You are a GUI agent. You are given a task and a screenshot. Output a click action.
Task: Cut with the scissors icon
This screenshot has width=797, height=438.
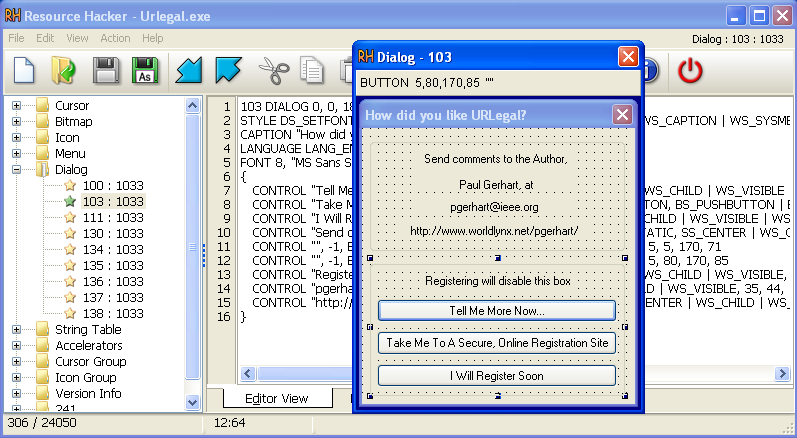tap(274, 70)
